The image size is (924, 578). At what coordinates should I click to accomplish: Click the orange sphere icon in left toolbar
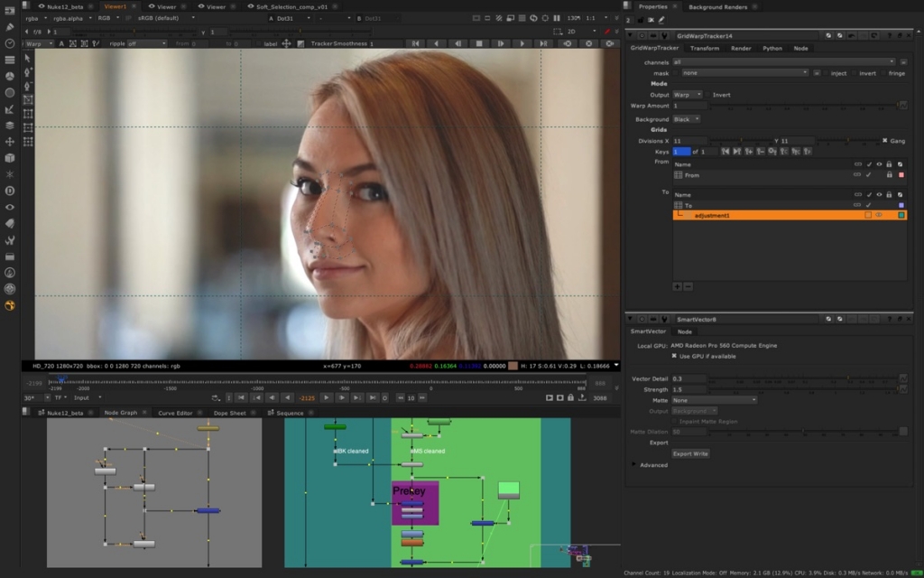coord(10,305)
